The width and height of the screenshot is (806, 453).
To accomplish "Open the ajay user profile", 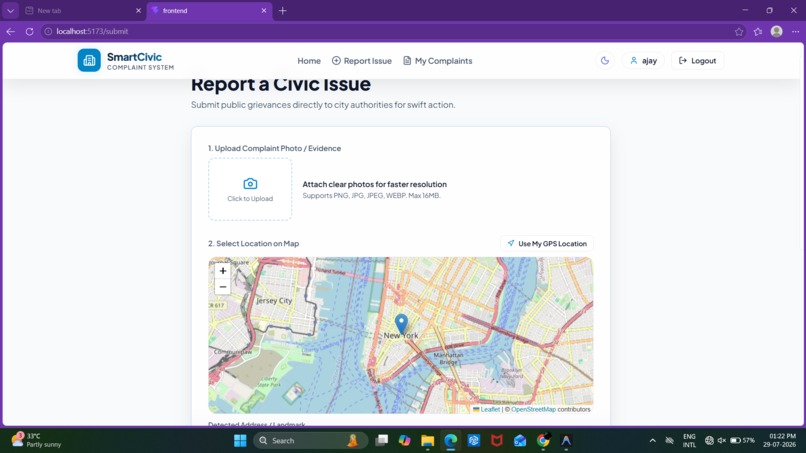I will [x=643, y=61].
